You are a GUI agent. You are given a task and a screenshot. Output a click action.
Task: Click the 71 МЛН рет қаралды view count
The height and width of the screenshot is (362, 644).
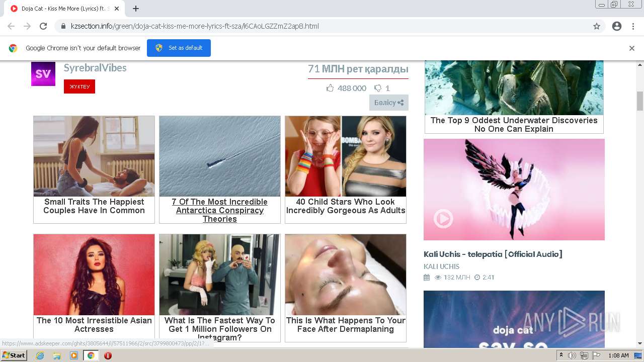(358, 69)
